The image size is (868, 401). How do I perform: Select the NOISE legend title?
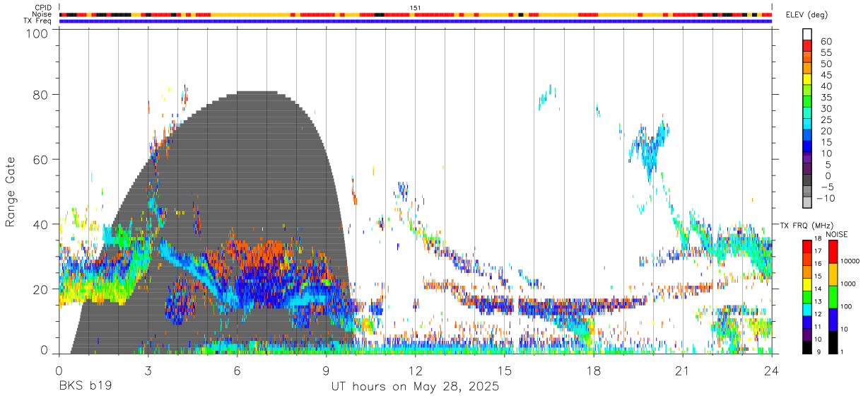(x=837, y=234)
